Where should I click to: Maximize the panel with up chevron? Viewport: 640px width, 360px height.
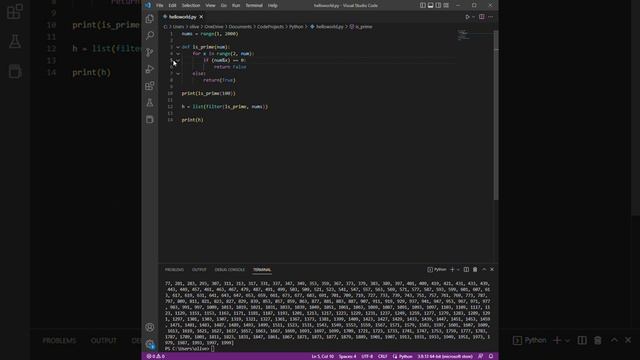[x=484, y=269]
